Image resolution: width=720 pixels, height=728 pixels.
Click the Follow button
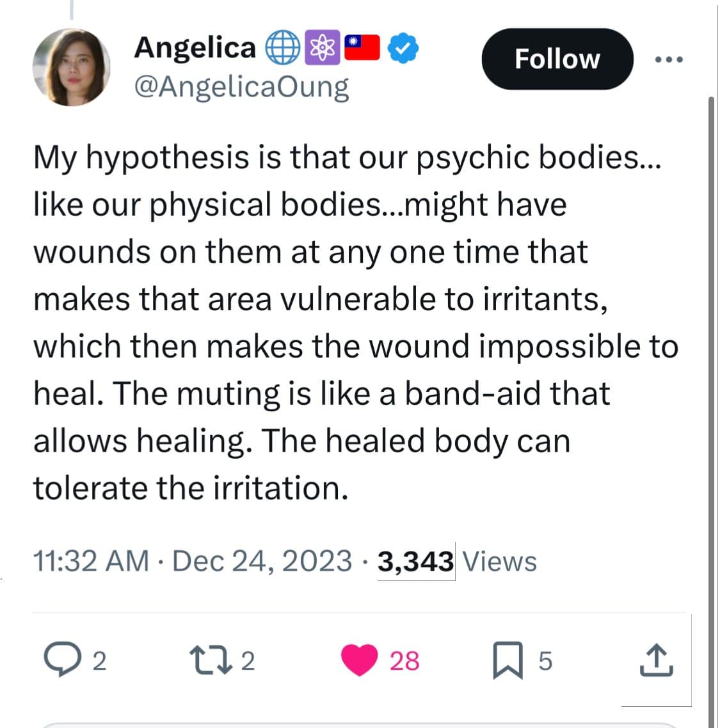point(557,59)
